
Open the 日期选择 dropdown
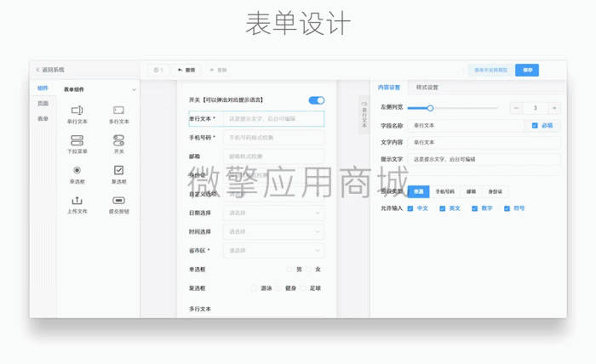(273, 213)
